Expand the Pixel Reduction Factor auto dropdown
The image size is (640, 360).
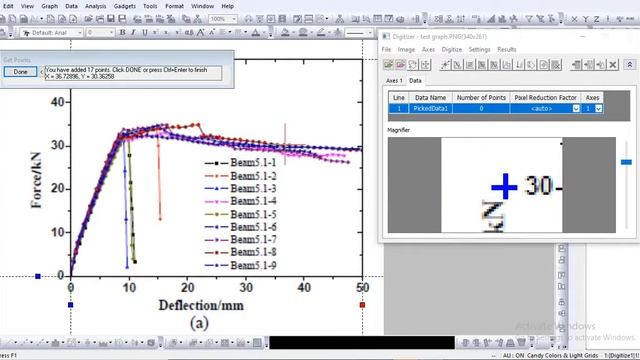click(x=576, y=109)
